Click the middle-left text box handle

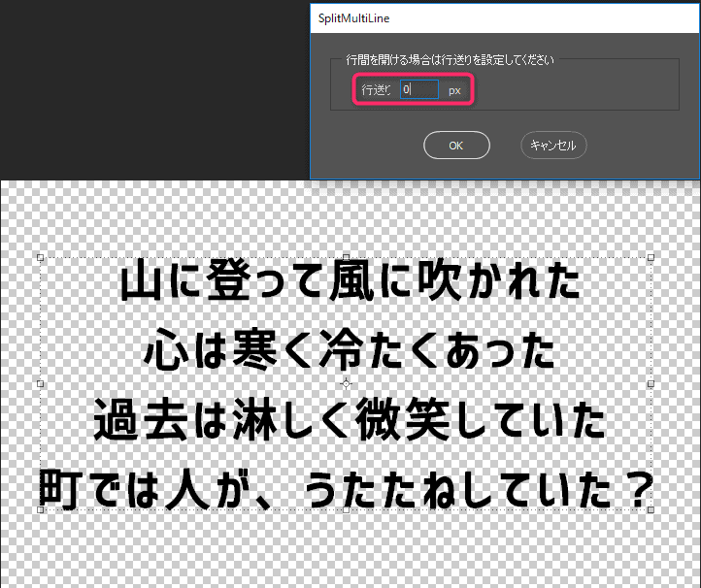[40, 383]
